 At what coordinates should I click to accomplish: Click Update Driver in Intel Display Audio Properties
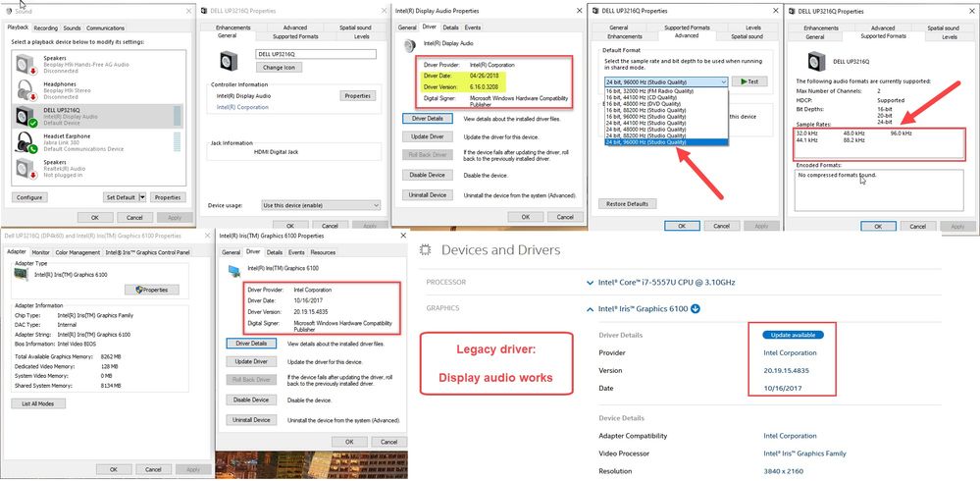pyautogui.click(x=427, y=136)
